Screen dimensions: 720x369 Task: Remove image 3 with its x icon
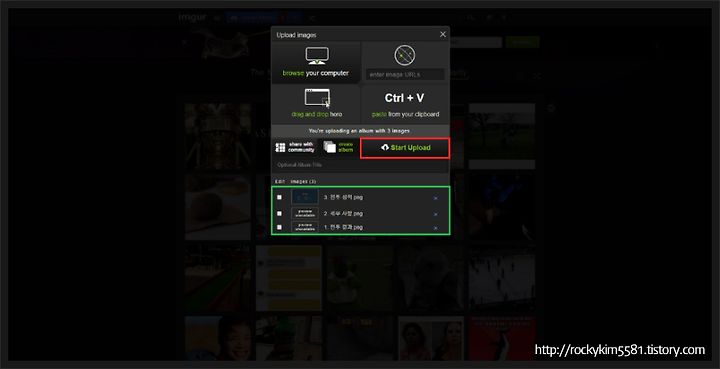(435, 198)
